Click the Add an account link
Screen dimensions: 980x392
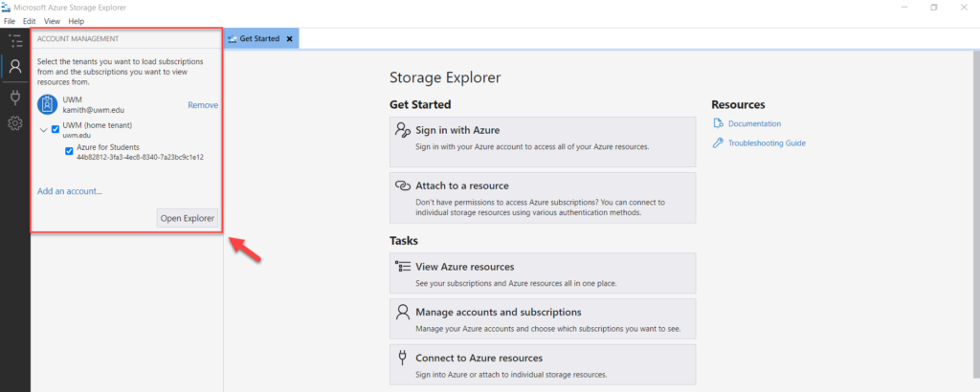(x=69, y=191)
